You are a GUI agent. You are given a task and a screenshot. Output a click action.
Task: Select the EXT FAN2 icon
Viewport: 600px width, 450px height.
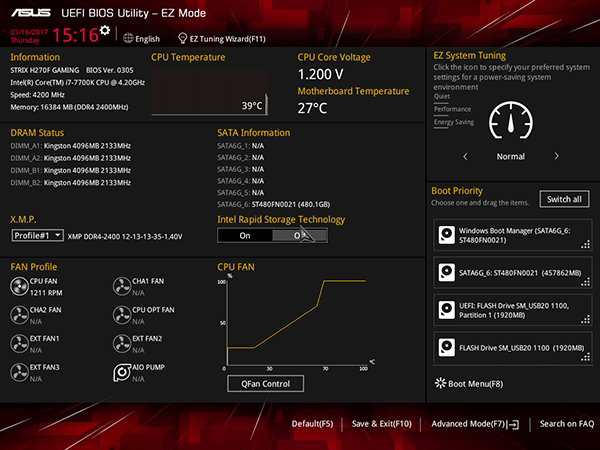[x=122, y=344]
